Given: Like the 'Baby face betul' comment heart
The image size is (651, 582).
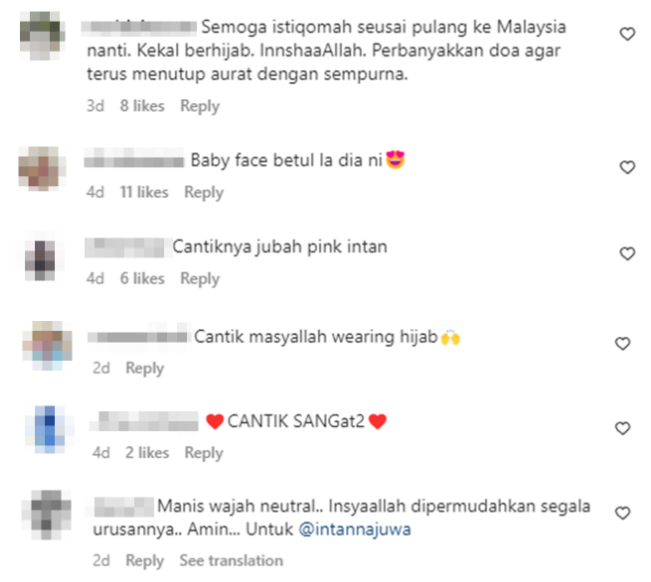Looking at the screenshot, I should pyautogui.click(x=627, y=167).
